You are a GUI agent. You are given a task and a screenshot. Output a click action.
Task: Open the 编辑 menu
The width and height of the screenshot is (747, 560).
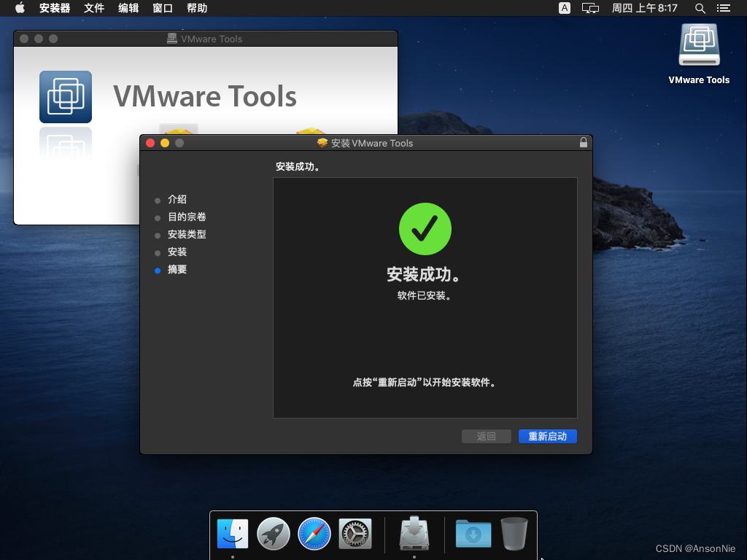pos(128,7)
